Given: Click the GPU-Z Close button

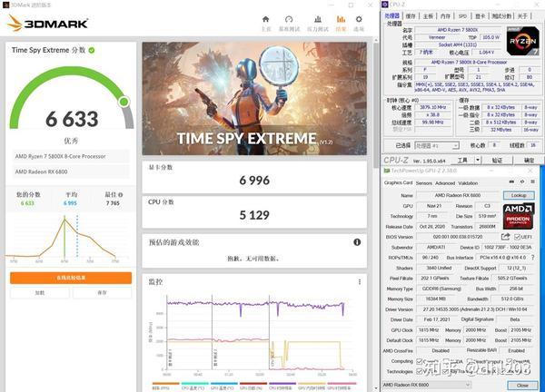Looking at the screenshot, I should click(522, 385).
